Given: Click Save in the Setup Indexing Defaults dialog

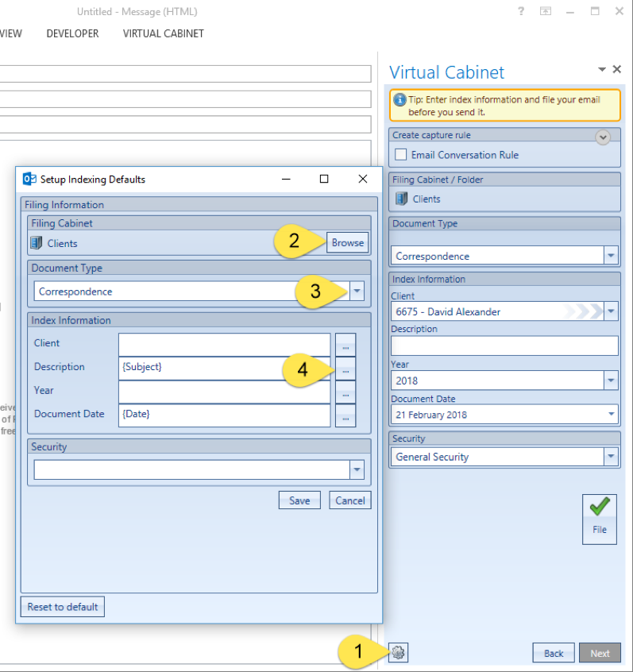Looking at the screenshot, I should click(299, 500).
